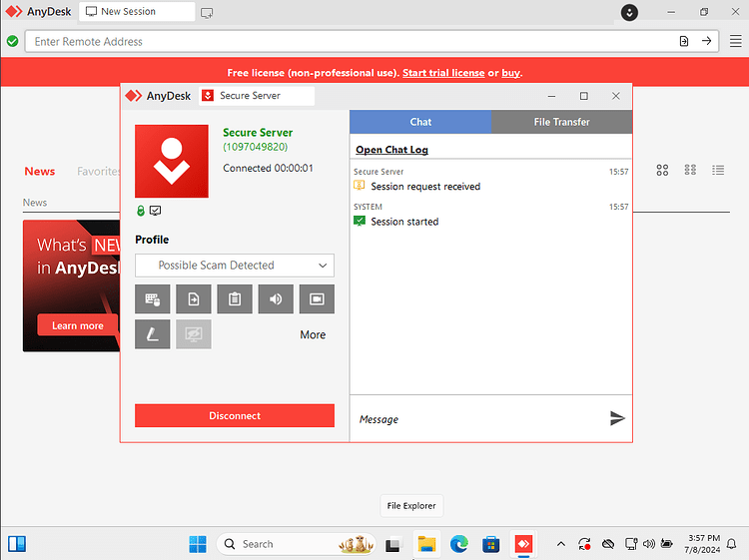Toggle session recording permission icon
Image resolution: width=749 pixels, height=560 pixels.
(317, 299)
